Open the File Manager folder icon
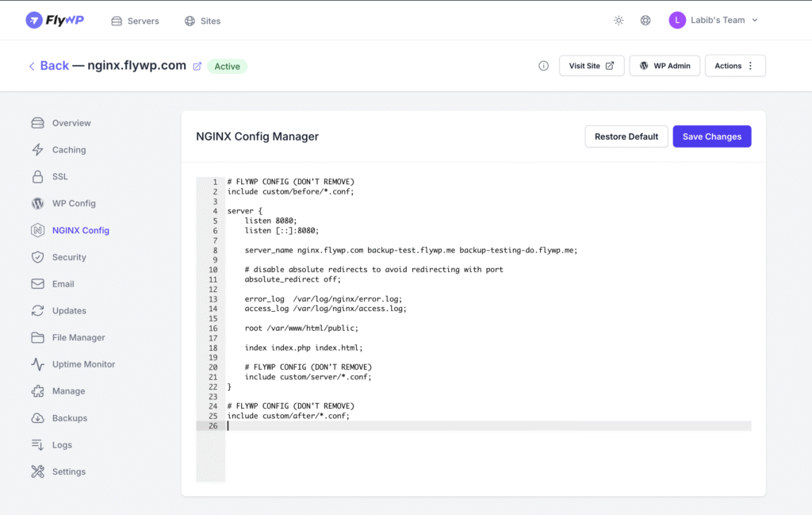The image size is (812, 515). [37, 337]
